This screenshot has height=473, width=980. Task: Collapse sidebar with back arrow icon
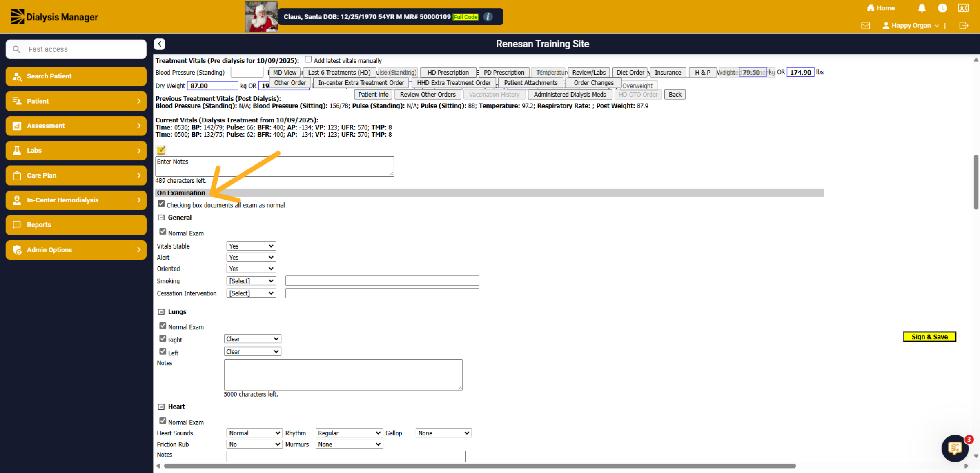(160, 44)
